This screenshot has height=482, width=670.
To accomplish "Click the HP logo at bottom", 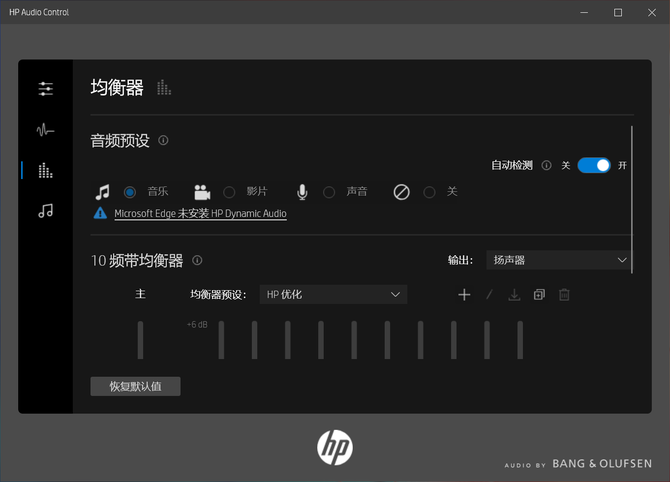I will [x=335, y=447].
